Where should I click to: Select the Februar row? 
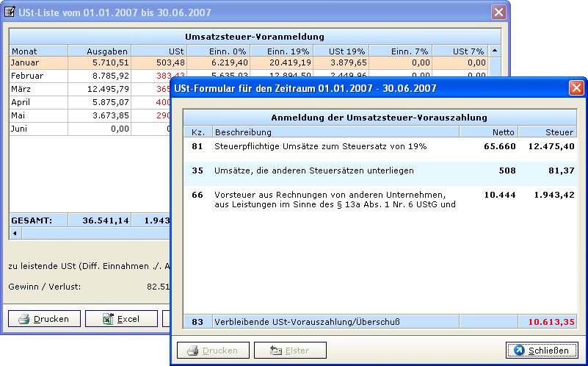37,76
